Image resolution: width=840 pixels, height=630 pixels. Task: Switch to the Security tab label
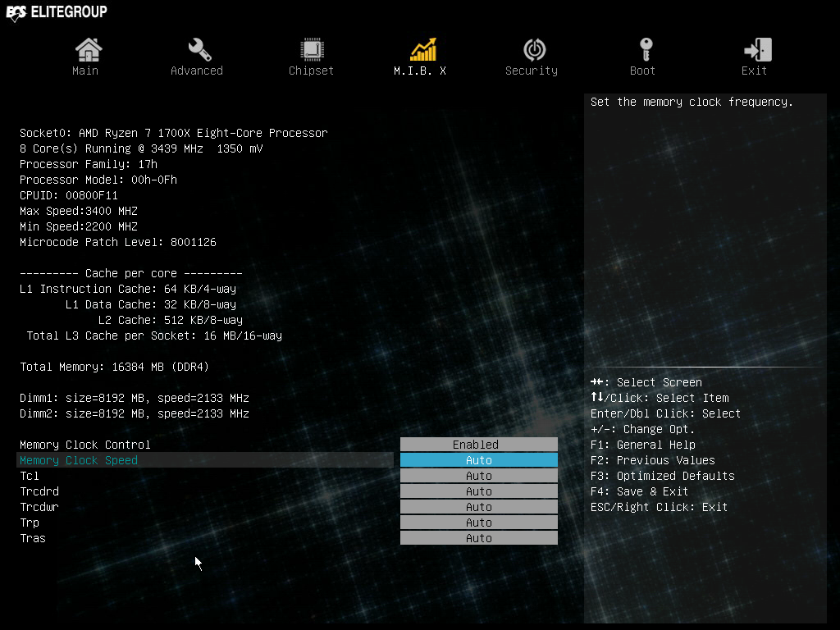(x=532, y=71)
